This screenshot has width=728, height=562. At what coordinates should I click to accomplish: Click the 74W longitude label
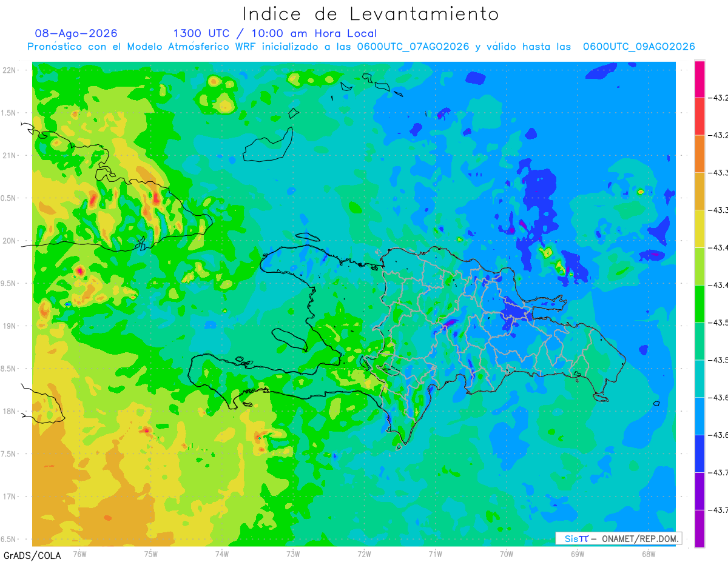pyautogui.click(x=221, y=554)
